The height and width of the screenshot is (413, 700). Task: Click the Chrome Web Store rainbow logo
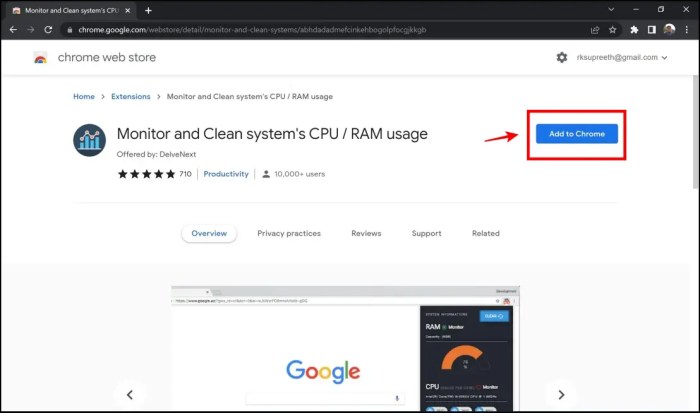click(40, 58)
